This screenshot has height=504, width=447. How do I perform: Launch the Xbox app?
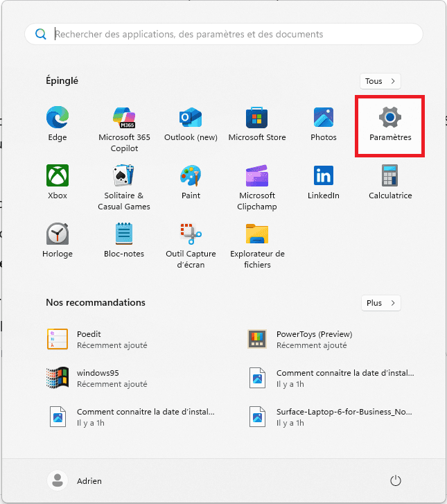(x=58, y=175)
